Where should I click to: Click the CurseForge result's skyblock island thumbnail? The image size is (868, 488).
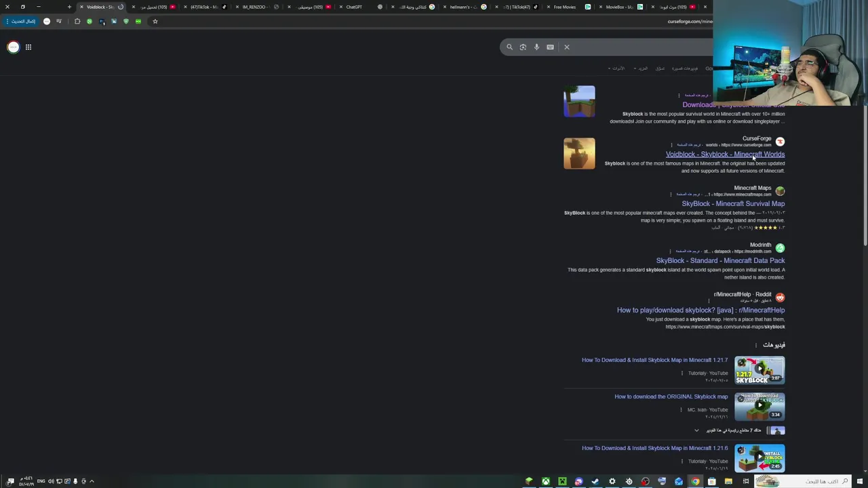[x=579, y=153]
